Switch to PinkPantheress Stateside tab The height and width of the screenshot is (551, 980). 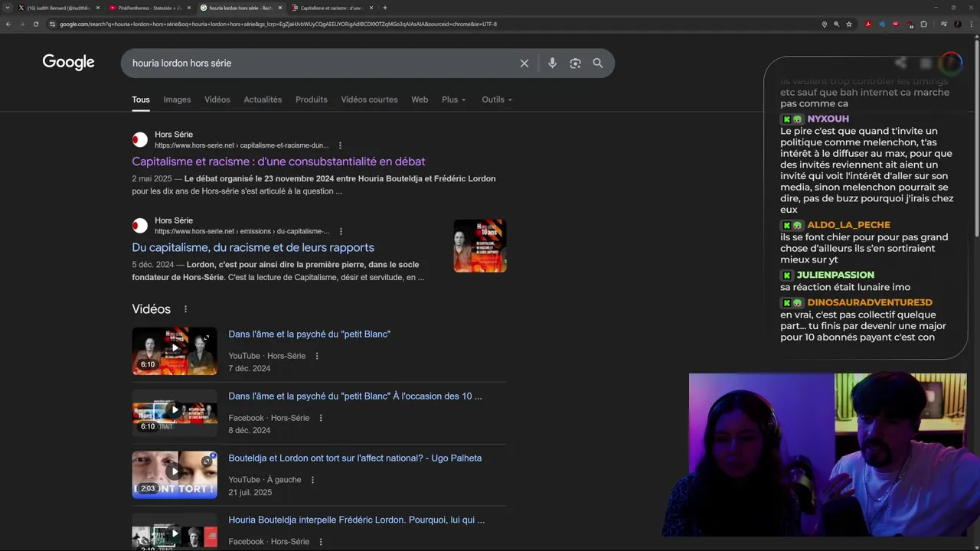(150, 8)
